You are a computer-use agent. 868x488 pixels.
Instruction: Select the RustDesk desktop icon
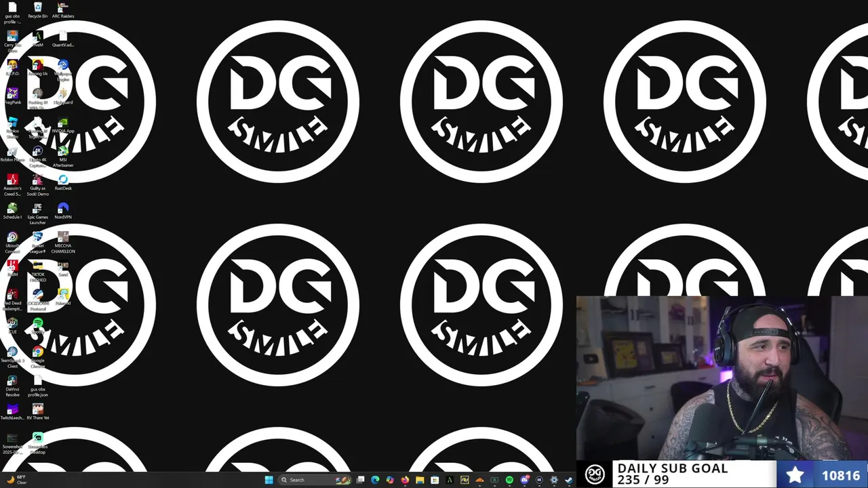[x=63, y=182]
